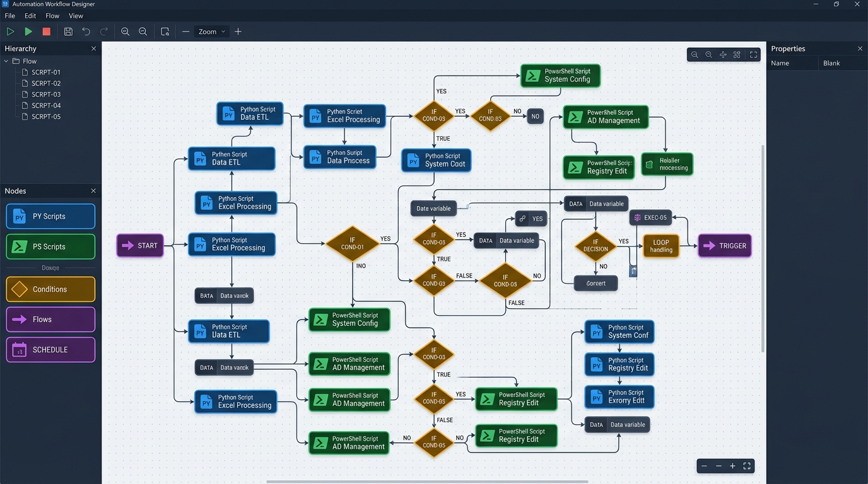The height and width of the screenshot is (484, 868).
Task: Select the EXEC-05 node
Action: click(x=650, y=217)
